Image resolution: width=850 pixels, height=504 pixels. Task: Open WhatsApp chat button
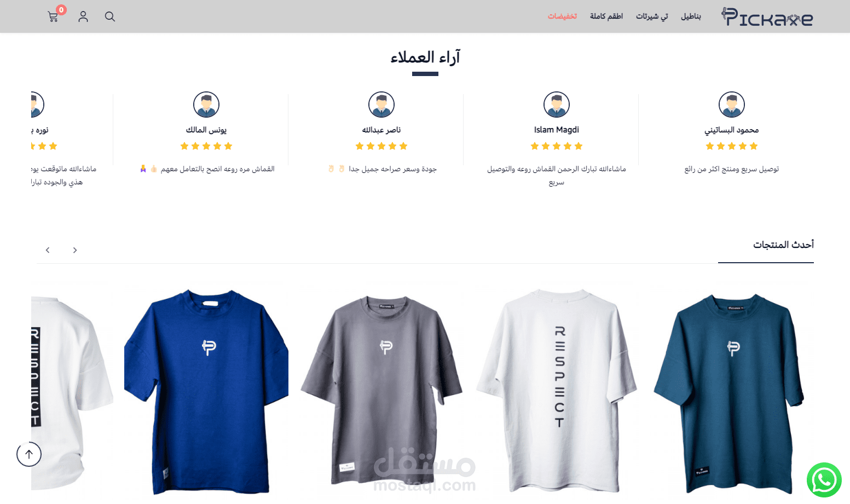pyautogui.click(x=824, y=480)
